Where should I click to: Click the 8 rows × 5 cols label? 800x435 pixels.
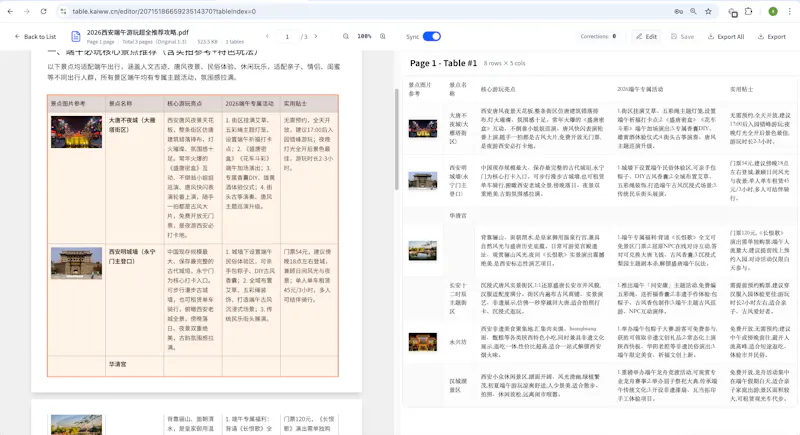pos(505,63)
